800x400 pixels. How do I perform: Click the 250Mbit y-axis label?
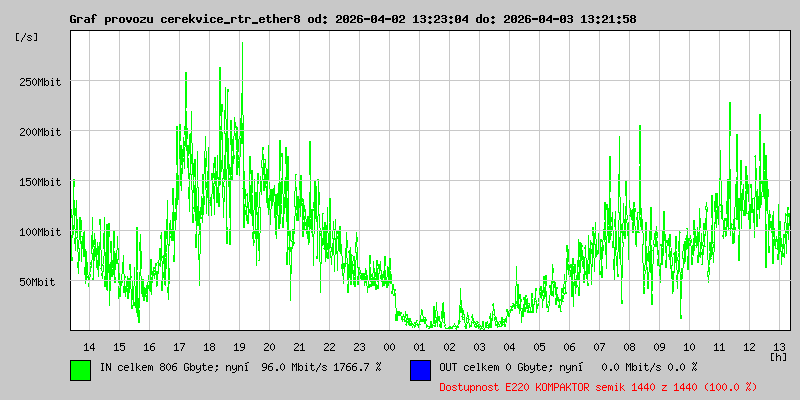pos(40,82)
